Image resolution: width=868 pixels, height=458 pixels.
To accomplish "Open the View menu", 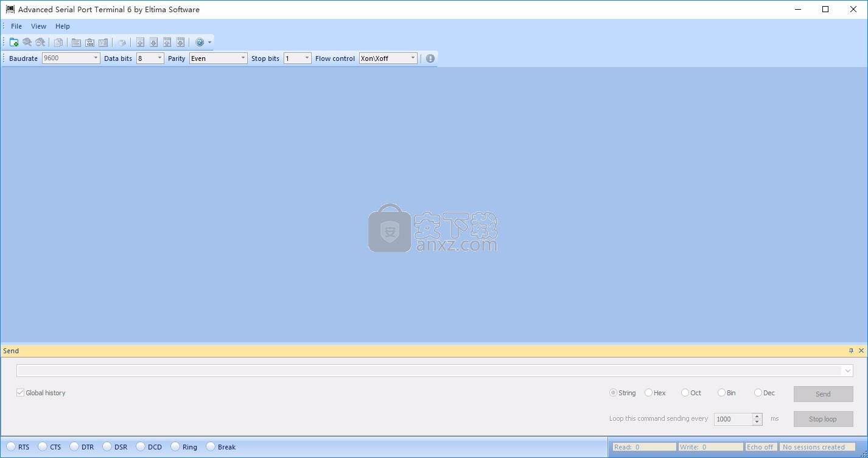I will (39, 26).
